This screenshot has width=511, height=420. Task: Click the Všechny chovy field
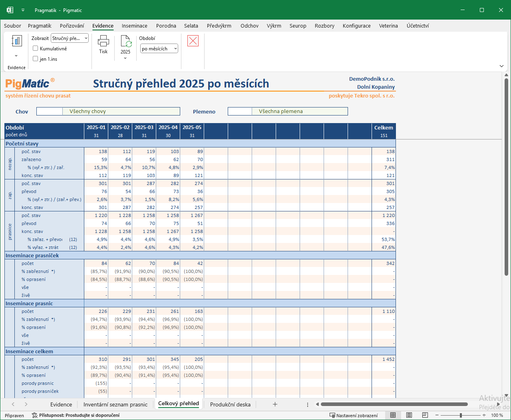pos(108,111)
